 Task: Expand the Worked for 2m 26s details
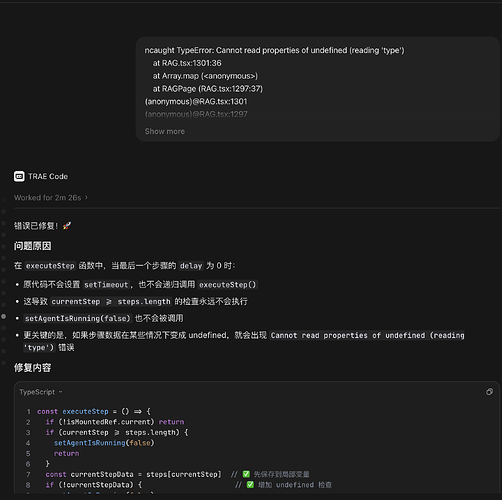[51, 198]
